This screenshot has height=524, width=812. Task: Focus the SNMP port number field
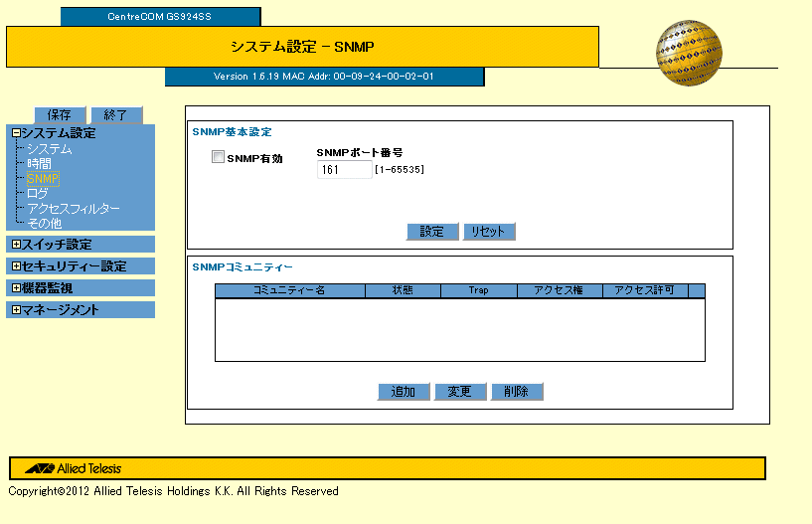pos(344,169)
